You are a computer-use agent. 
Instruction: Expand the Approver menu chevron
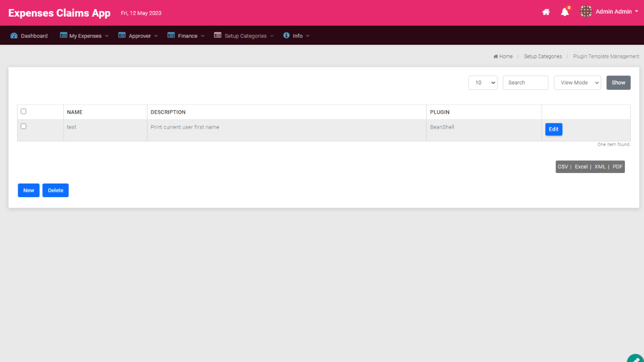coord(156,36)
